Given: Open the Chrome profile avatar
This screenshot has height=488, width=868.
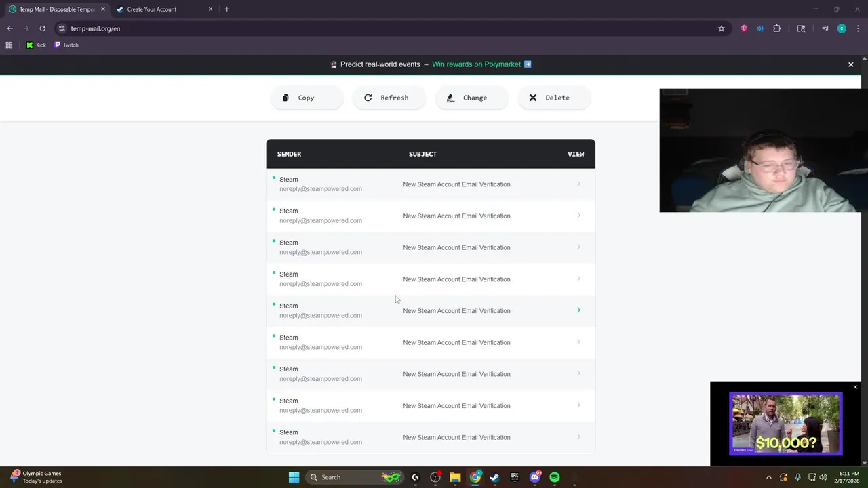Looking at the screenshot, I should click(842, 28).
